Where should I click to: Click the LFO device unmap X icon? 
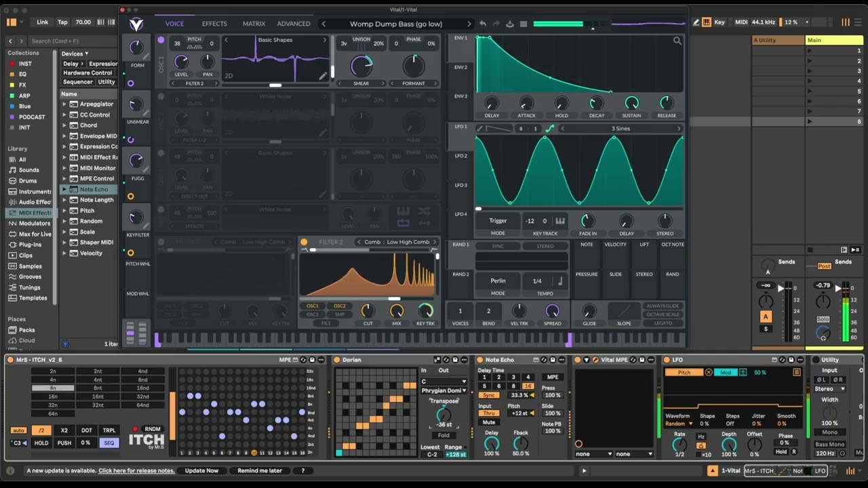[709, 372]
